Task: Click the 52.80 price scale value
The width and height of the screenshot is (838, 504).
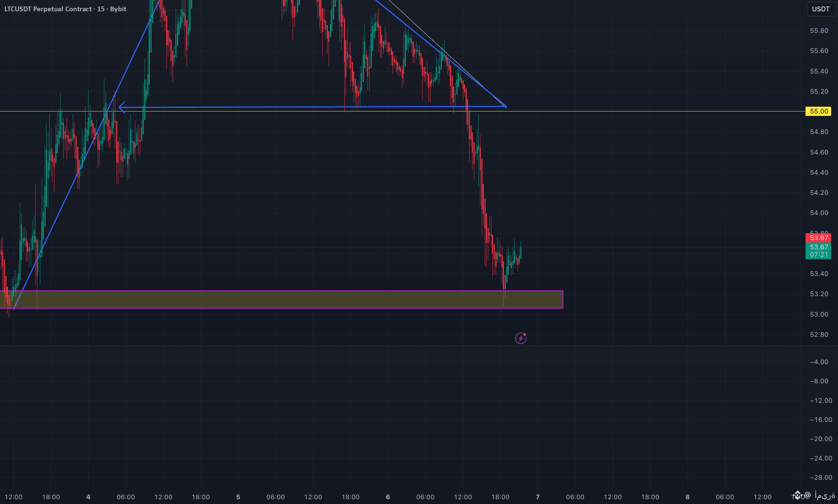Action: (x=819, y=334)
